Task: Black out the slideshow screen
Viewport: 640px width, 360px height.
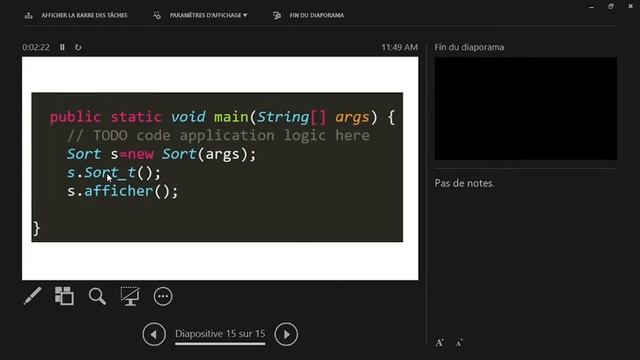Action: (x=130, y=296)
